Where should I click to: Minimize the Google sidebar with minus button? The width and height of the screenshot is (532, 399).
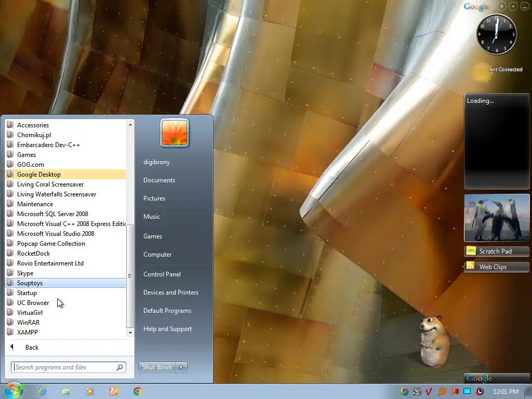pyautogui.click(x=524, y=6)
